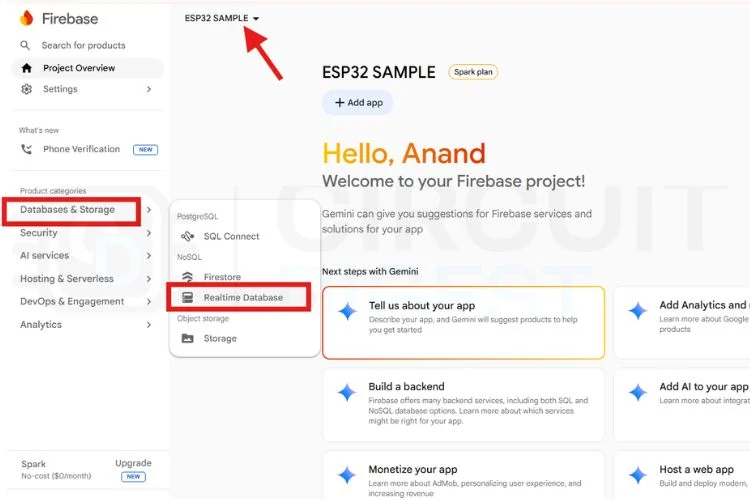Viewport: 750px width, 500px height.
Task: Click the Project Overview home icon
Action: (27, 68)
